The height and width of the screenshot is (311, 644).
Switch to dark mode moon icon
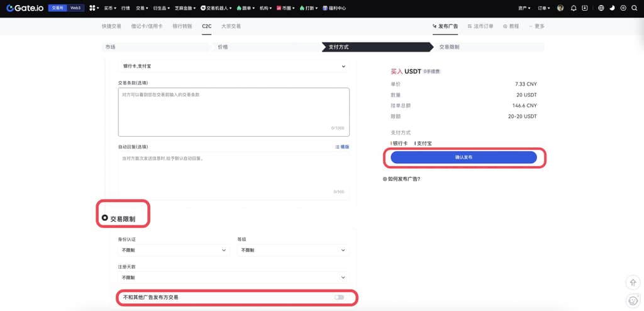click(x=612, y=8)
